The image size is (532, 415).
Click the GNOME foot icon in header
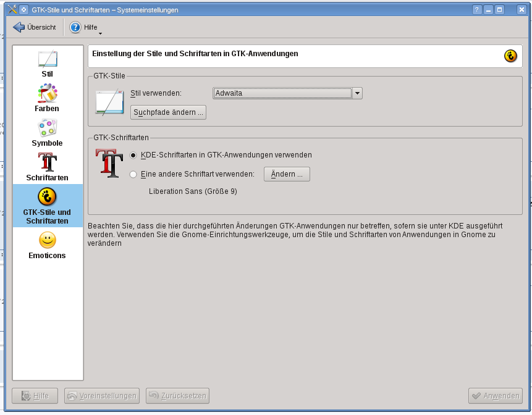point(510,56)
